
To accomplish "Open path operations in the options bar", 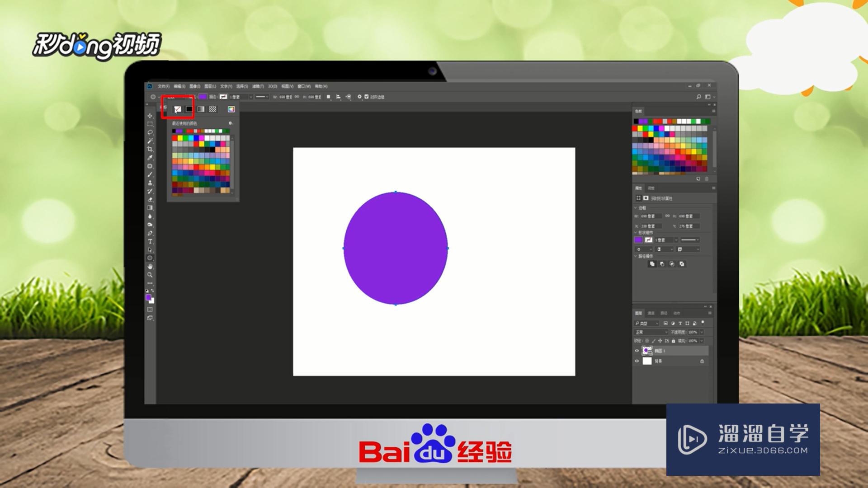I will 329,97.
